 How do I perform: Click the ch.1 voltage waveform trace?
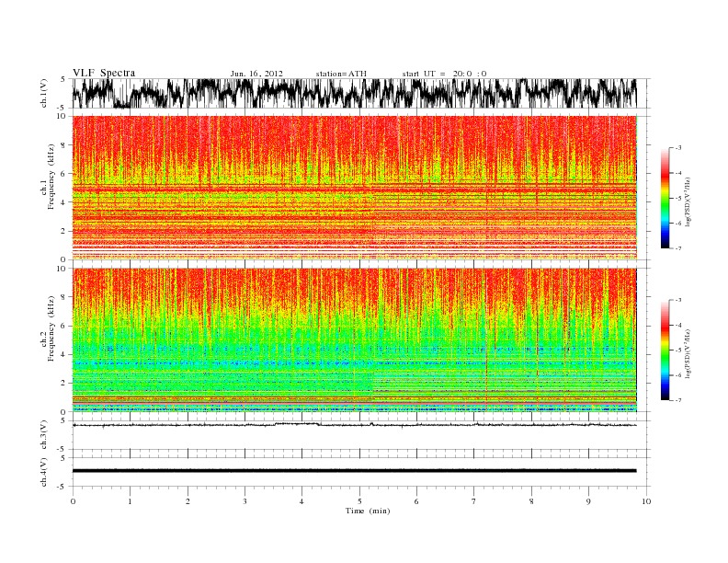[x=354, y=93]
